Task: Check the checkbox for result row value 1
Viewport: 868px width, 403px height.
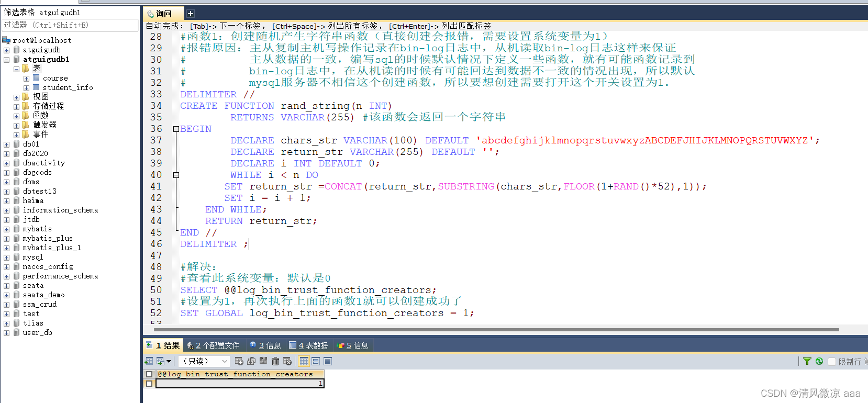Action: [x=149, y=384]
